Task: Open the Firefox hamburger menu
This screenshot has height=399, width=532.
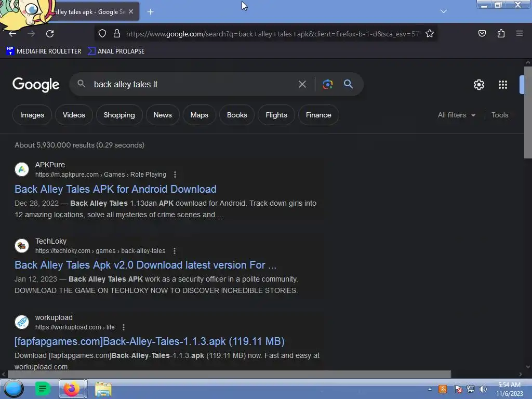Action: (520, 33)
